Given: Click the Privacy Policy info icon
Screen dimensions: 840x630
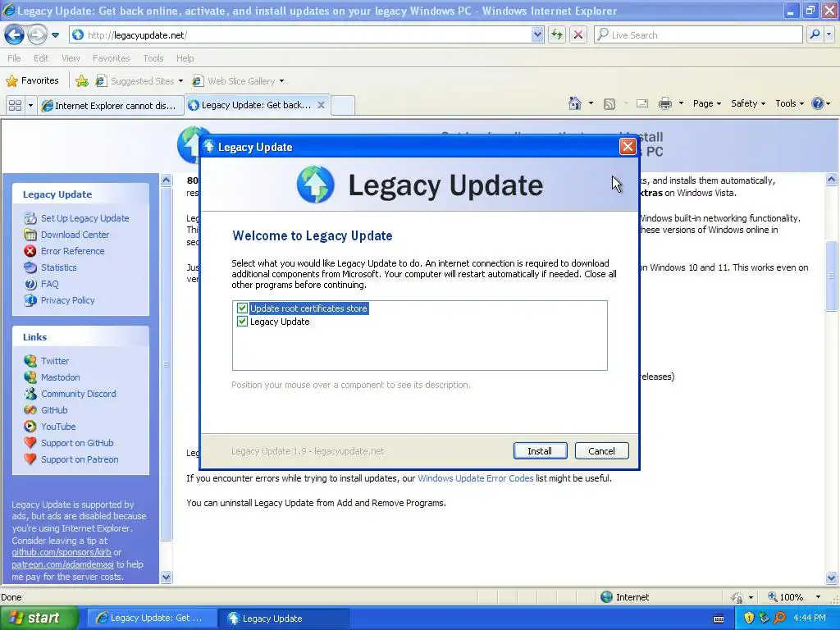Looking at the screenshot, I should point(30,300).
